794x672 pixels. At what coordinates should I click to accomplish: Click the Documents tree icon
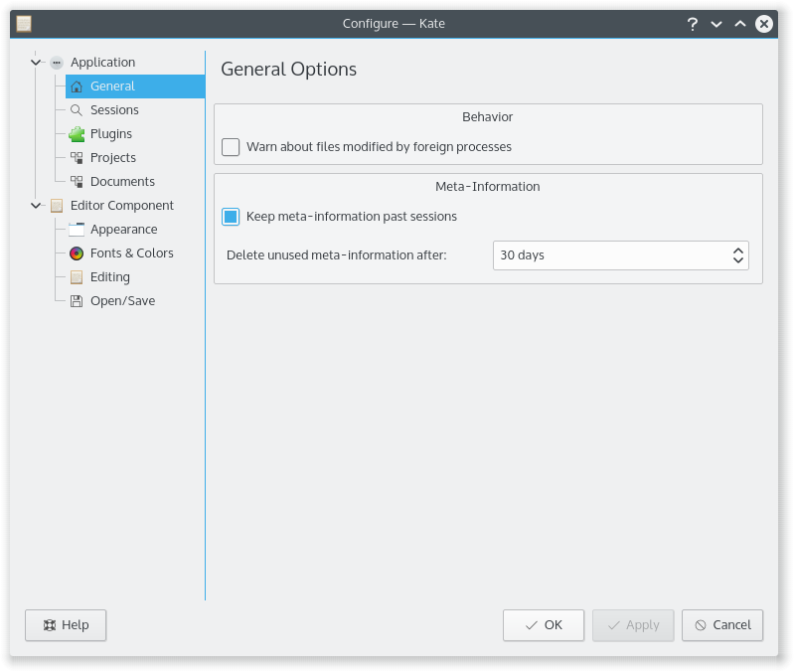click(x=77, y=182)
